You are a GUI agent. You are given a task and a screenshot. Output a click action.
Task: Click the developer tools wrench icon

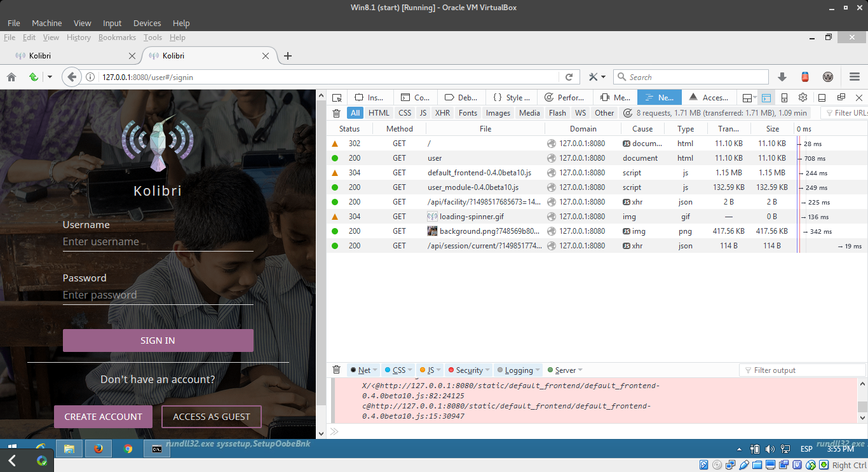pos(593,77)
